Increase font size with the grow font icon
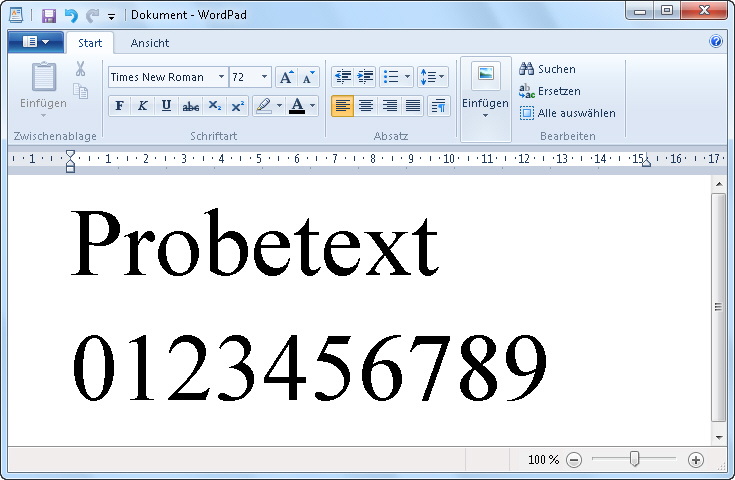Image resolution: width=735 pixels, height=480 pixels. pyautogui.click(x=286, y=77)
